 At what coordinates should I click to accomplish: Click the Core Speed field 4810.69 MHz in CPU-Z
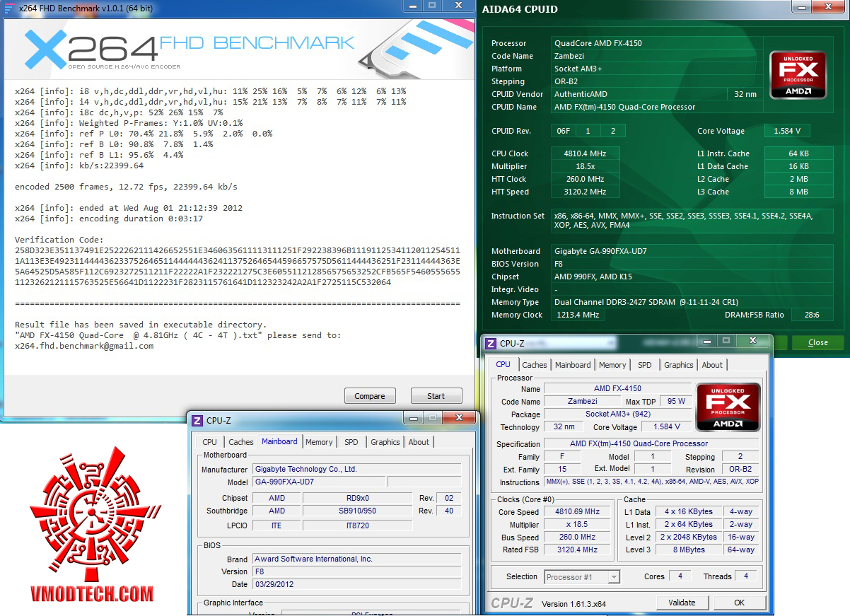tap(577, 511)
